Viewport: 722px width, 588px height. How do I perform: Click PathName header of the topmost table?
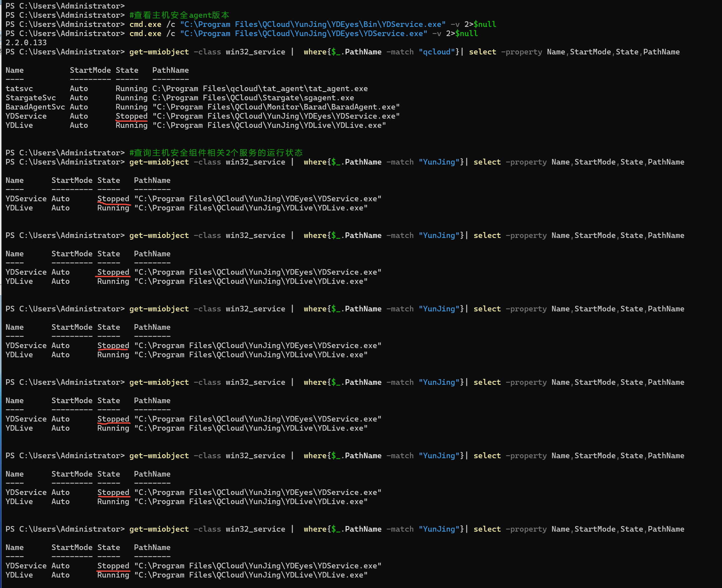click(170, 70)
